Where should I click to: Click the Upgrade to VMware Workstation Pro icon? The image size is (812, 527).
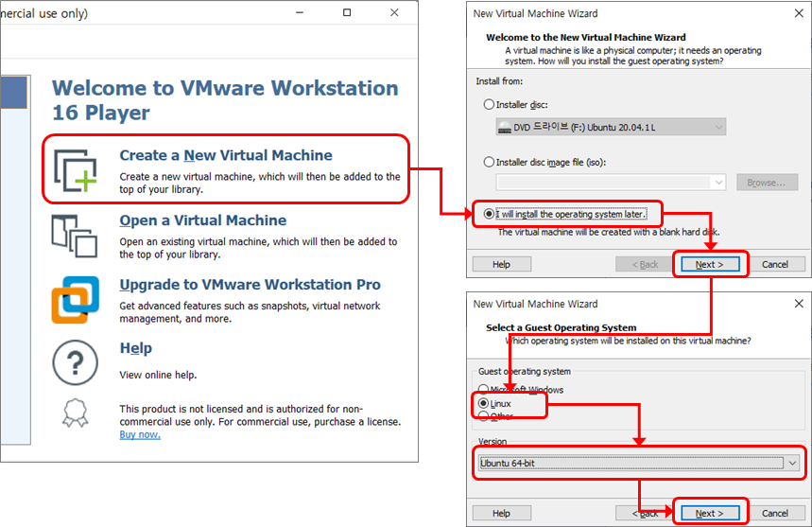(x=75, y=300)
